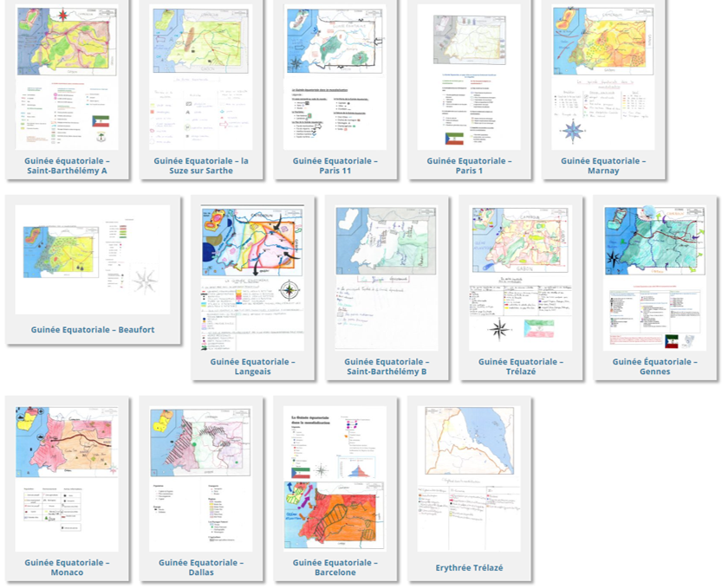
Task: Follow the Guinée Equatoriale – Paris 11 link
Action: pyautogui.click(x=335, y=165)
